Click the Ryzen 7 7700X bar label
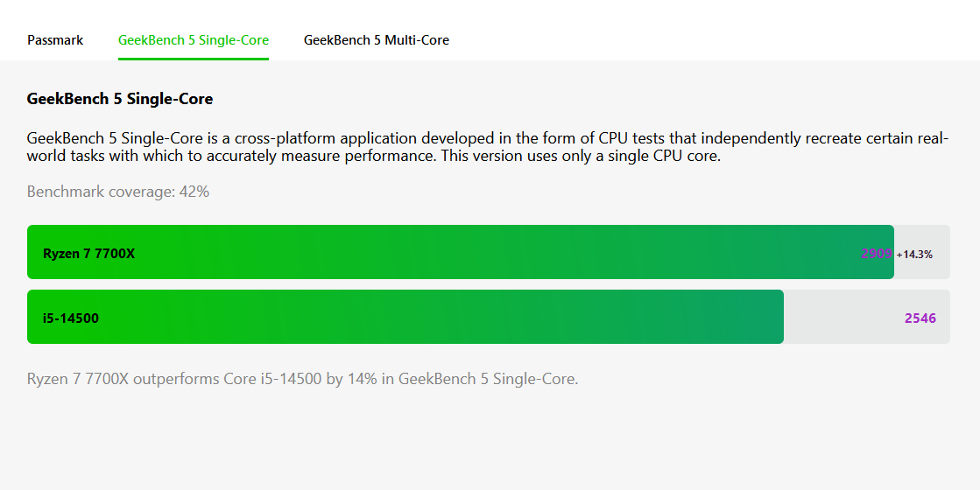The width and height of the screenshot is (980, 490). coord(88,254)
